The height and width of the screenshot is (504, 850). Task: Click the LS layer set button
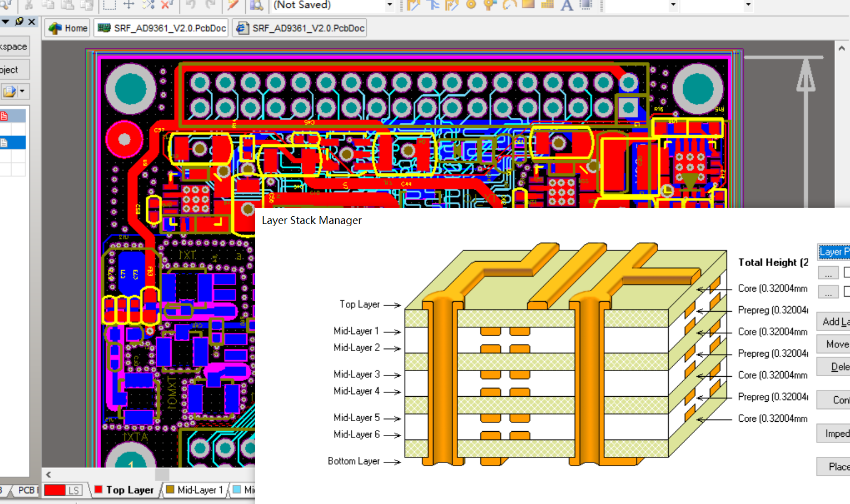point(74,490)
